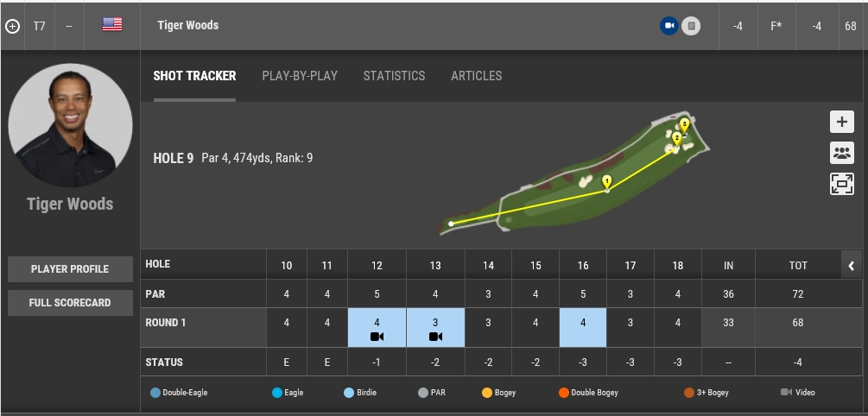Click the gray article icon in header

pos(690,26)
